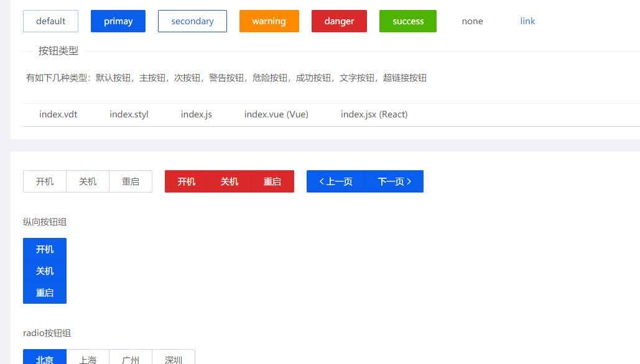Viewport: 640px width, 364px height.
Task: Click 开机 in the vertical button group
Action: pyautogui.click(x=44, y=249)
